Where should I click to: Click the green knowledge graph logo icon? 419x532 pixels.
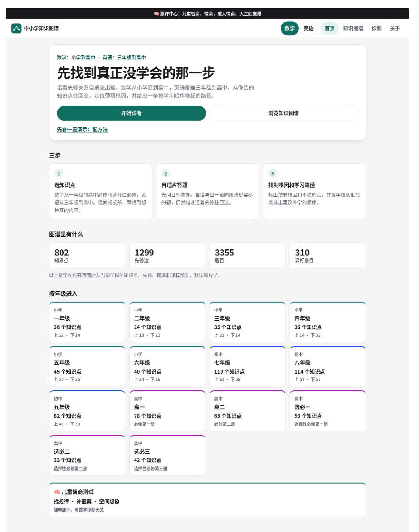[x=16, y=28]
